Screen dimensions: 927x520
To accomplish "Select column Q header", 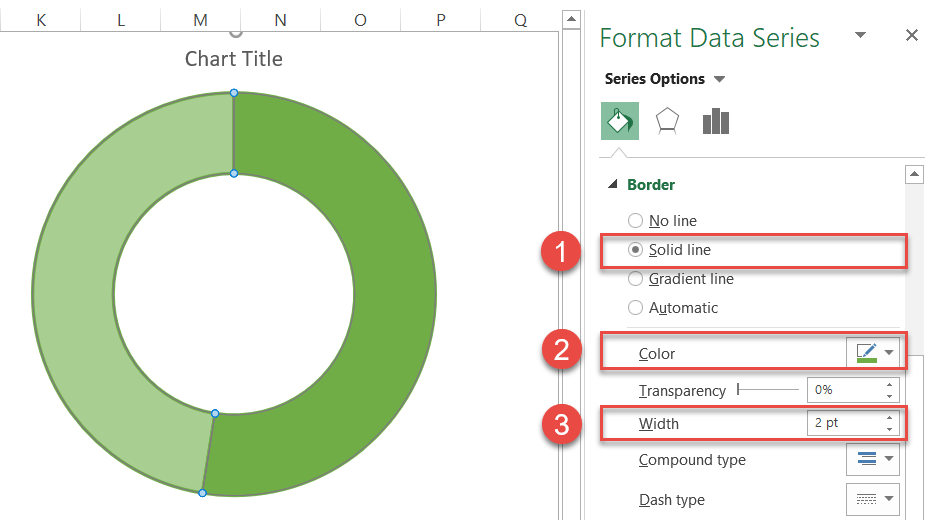I will (x=520, y=20).
